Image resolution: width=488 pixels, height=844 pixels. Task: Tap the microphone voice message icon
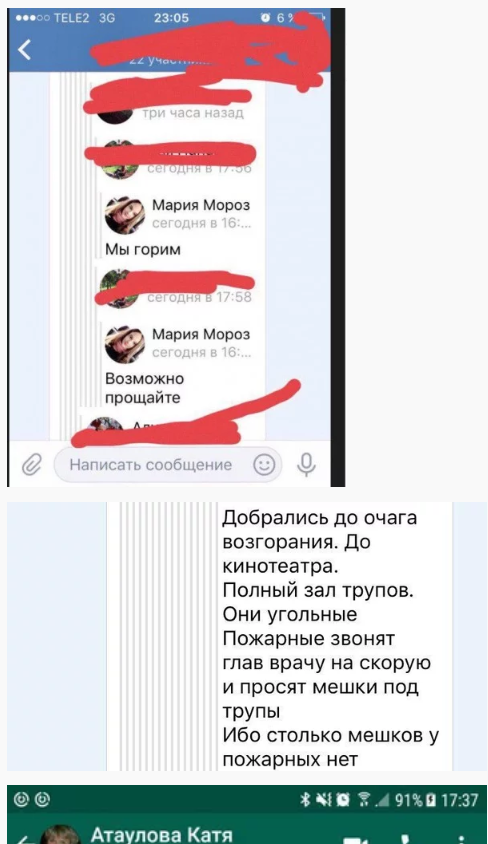(x=306, y=465)
